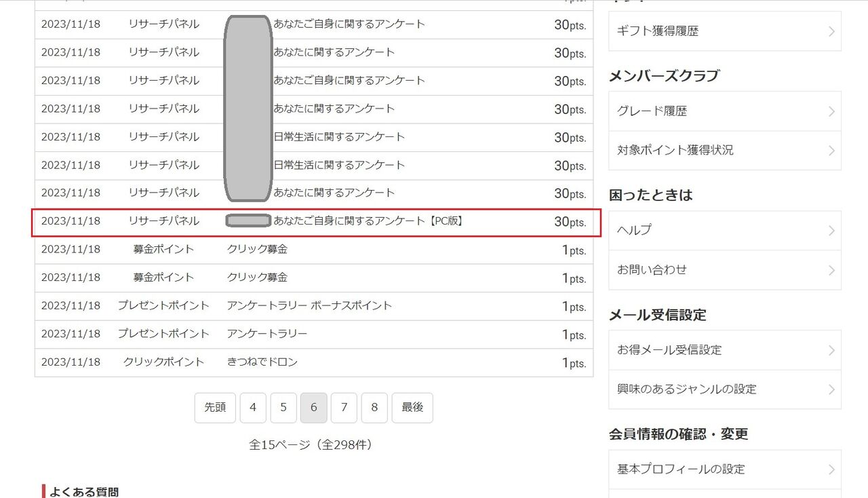Go to page 4 of the history
Viewport: 868px width, 498px height.
tap(253, 408)
